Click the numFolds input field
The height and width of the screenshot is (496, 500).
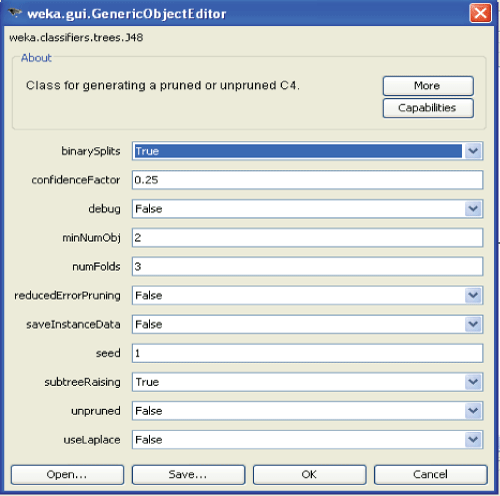(x=307, y=266)
